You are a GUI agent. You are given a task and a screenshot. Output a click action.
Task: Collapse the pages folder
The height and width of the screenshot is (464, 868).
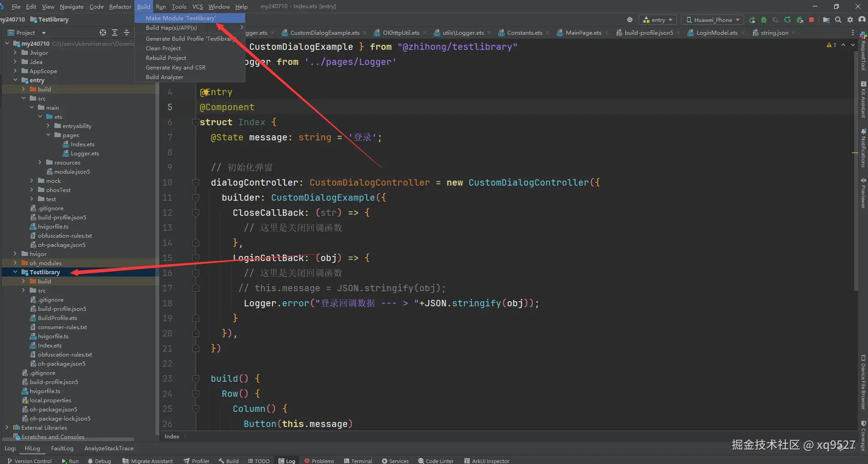coord(48,135)
